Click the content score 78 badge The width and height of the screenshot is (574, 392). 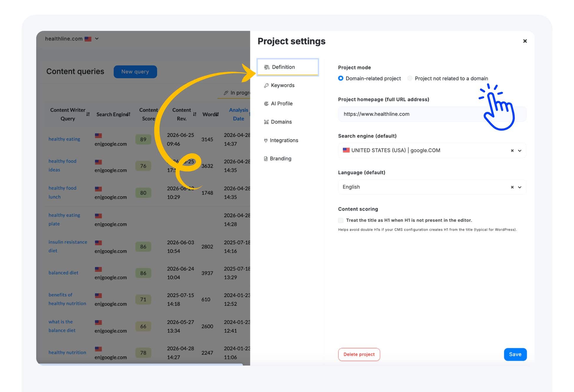[143, 353]
